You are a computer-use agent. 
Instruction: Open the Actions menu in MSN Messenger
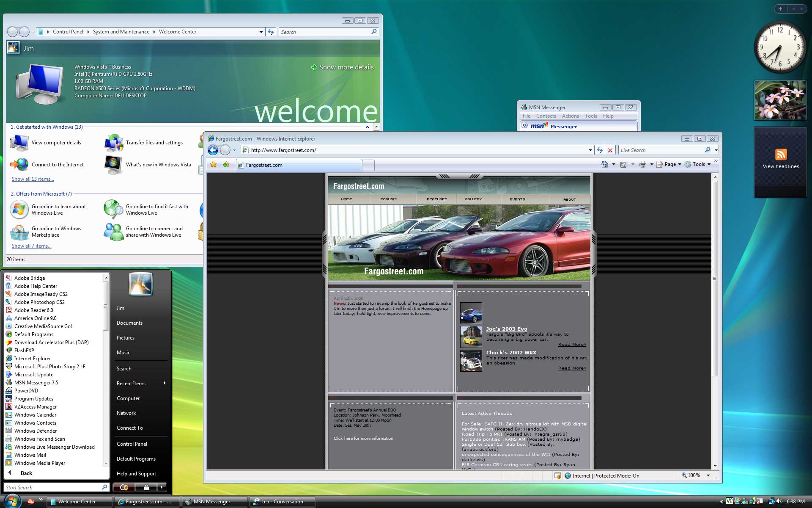pos(570,116)
